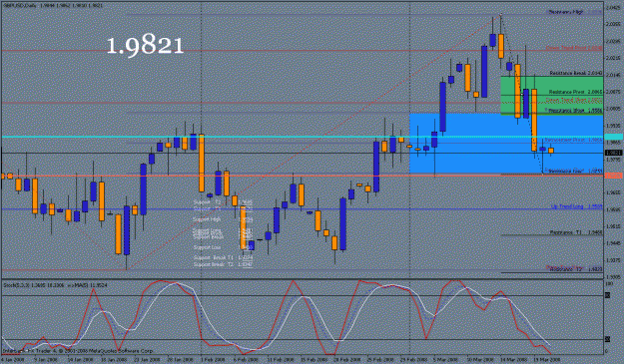
Task: Click the stochastic 100 scale value
Action: 609,284
